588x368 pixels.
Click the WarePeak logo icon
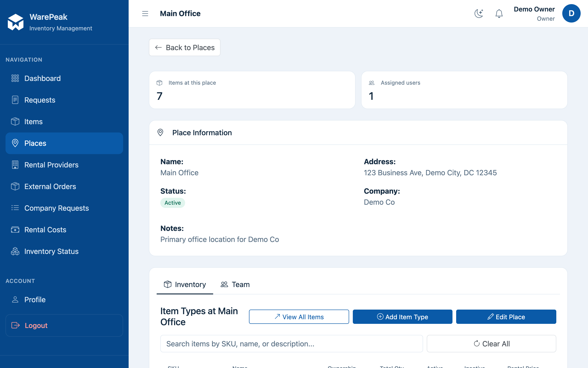click(16, 22)
